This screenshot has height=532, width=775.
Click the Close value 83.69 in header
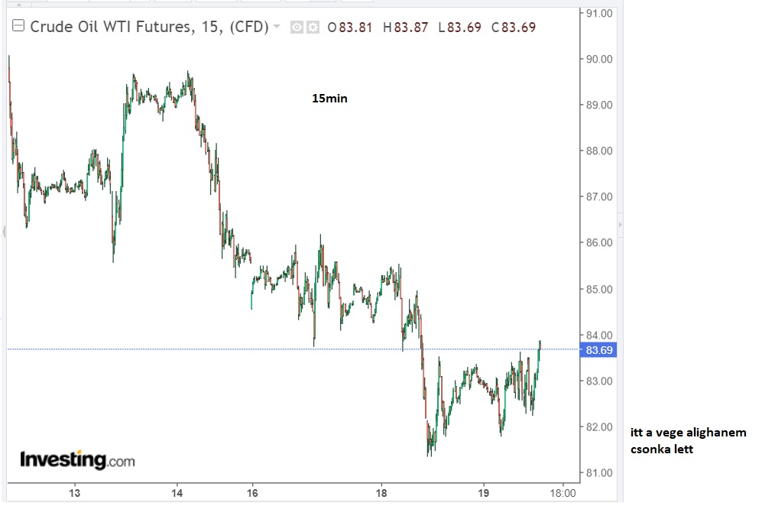(x=518, y=28)
